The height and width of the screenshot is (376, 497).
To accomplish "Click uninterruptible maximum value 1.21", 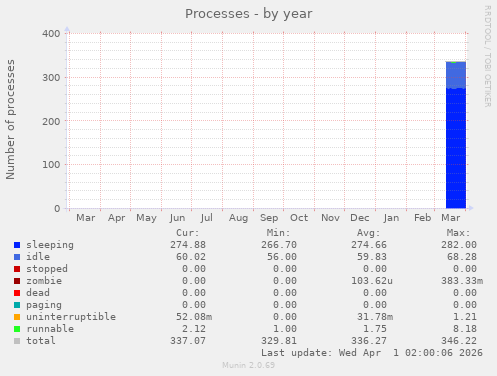I will [x=465, y=317].
